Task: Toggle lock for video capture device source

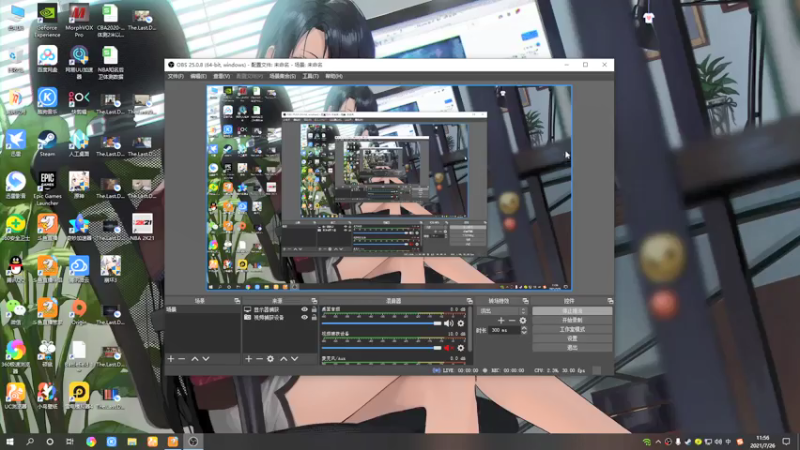Action: (x=314, y=317)
